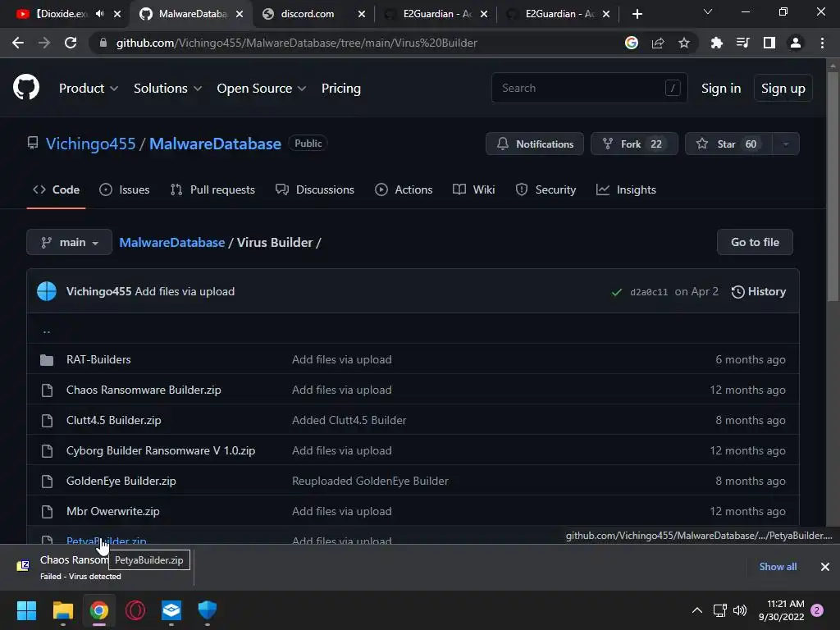Viewport: 840px width, 630px height.
Task: Open the main branch selector
Action: pyautogui.click(x=69, y=242)
